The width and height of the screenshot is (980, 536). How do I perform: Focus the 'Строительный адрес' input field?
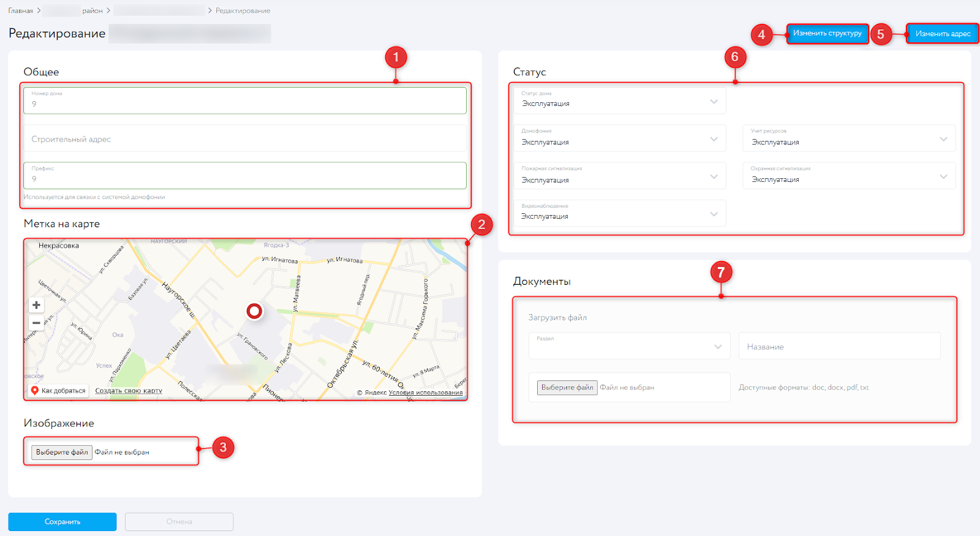point(245,138)
